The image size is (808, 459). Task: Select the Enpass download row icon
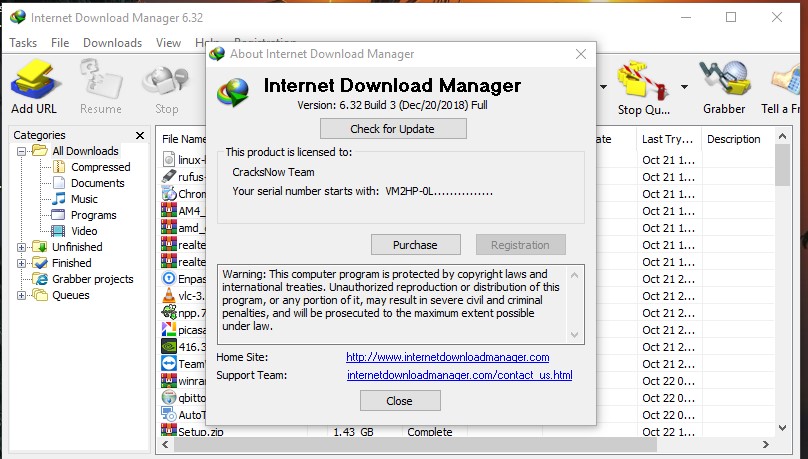169,279
